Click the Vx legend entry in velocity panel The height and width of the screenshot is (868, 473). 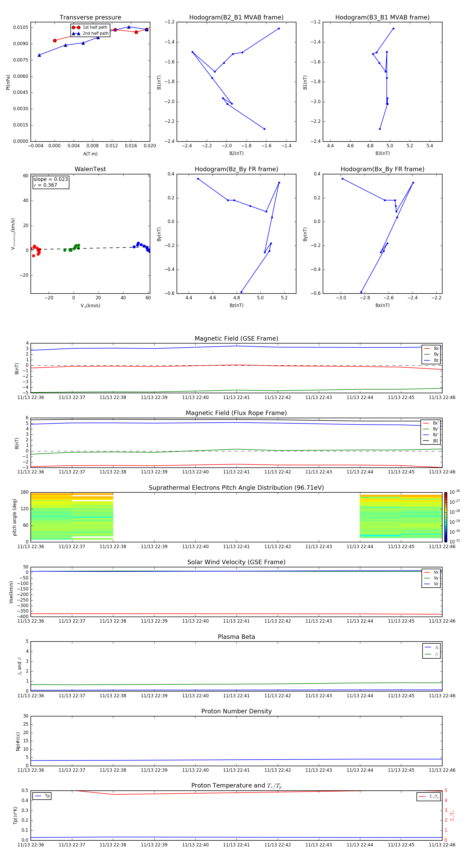point(431,573)
